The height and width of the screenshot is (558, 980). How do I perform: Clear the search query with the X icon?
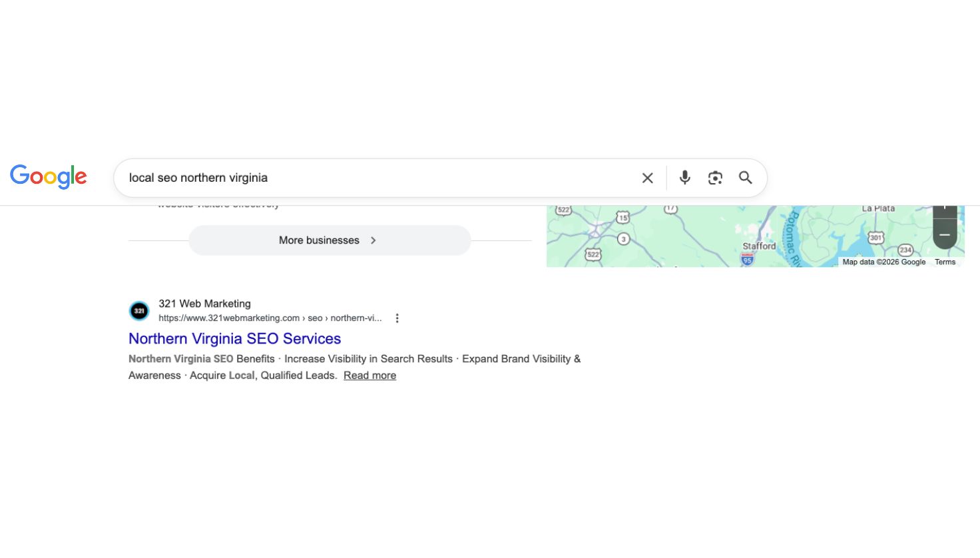647,178
